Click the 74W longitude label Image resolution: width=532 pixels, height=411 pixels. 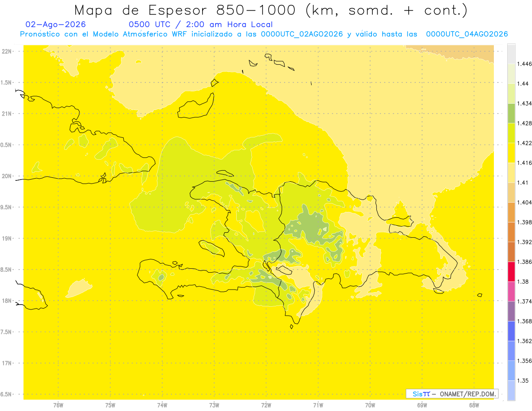coord(162,405)
